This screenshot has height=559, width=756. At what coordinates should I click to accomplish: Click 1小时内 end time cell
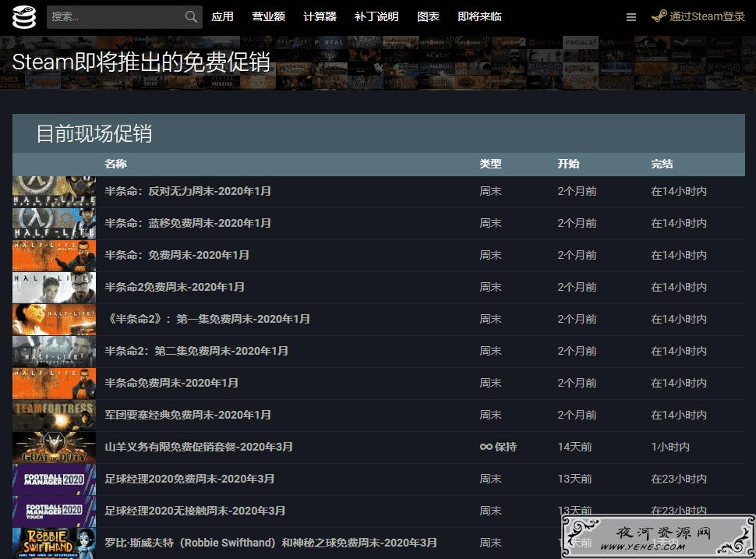(x=670, y=447)
